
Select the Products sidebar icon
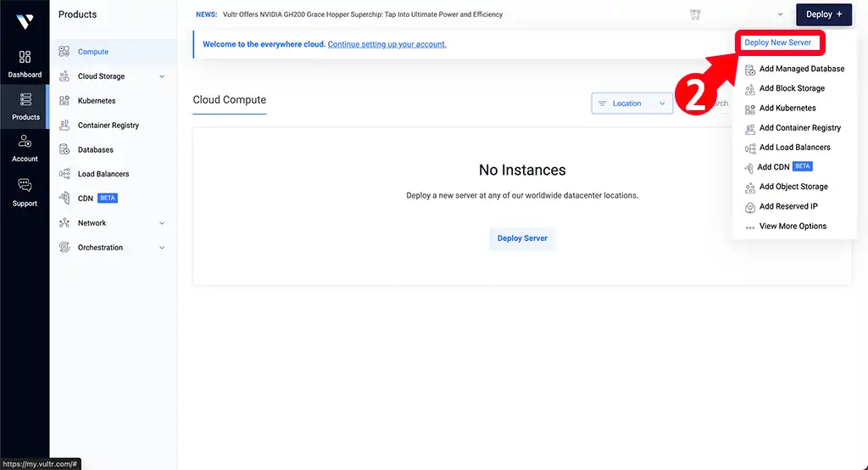[25, 99]
